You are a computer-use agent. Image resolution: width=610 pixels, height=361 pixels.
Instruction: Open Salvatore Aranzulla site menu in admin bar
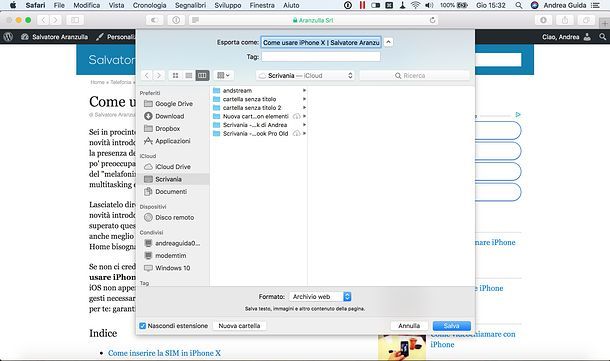click(x=54, y=37)
